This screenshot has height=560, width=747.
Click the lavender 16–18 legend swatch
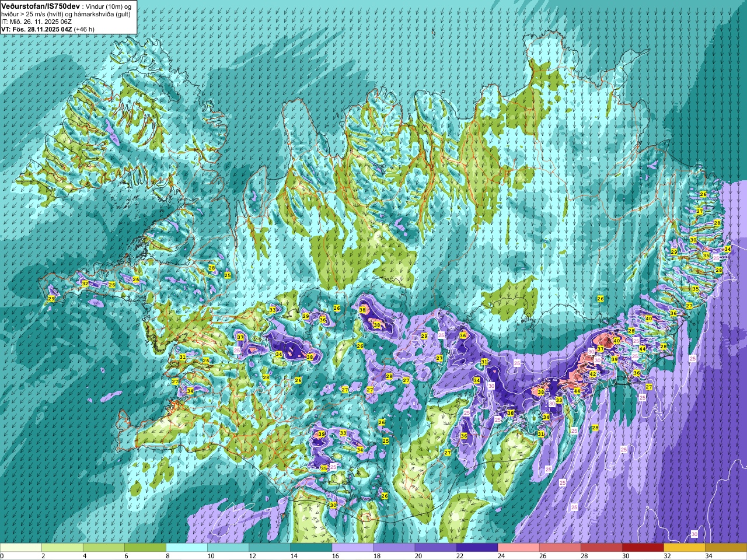pos(352,548)
